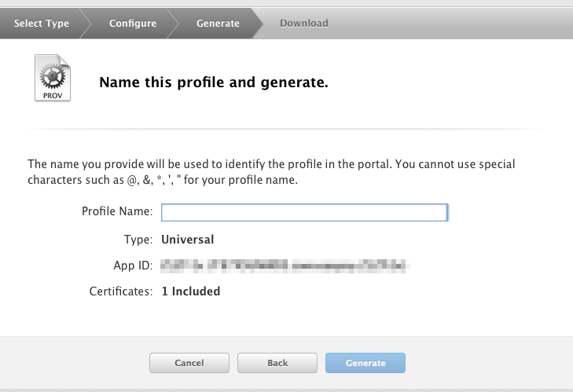Click the 'Name this profile and generate.' heading
The image size is (573, 392).
click(213, 82)
